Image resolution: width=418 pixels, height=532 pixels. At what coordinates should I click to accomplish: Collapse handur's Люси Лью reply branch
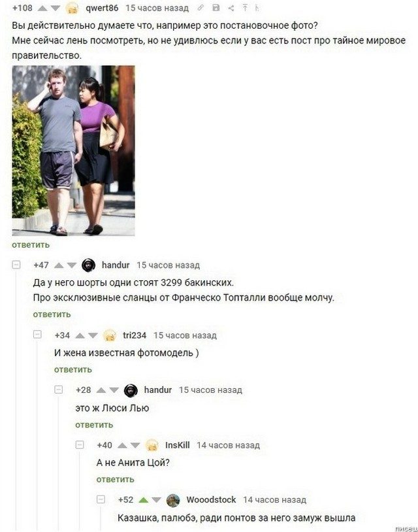(x=59, y=389)
